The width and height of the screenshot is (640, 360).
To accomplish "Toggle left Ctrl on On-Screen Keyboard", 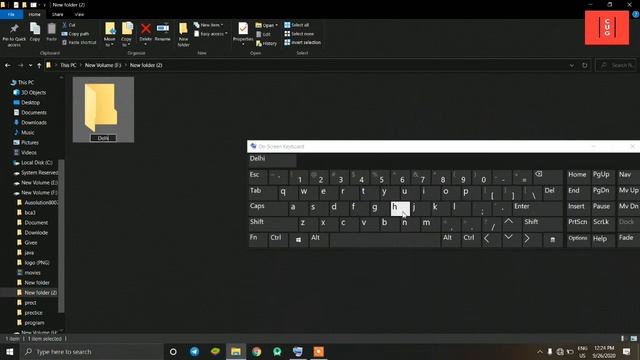I will pos(278,240).
